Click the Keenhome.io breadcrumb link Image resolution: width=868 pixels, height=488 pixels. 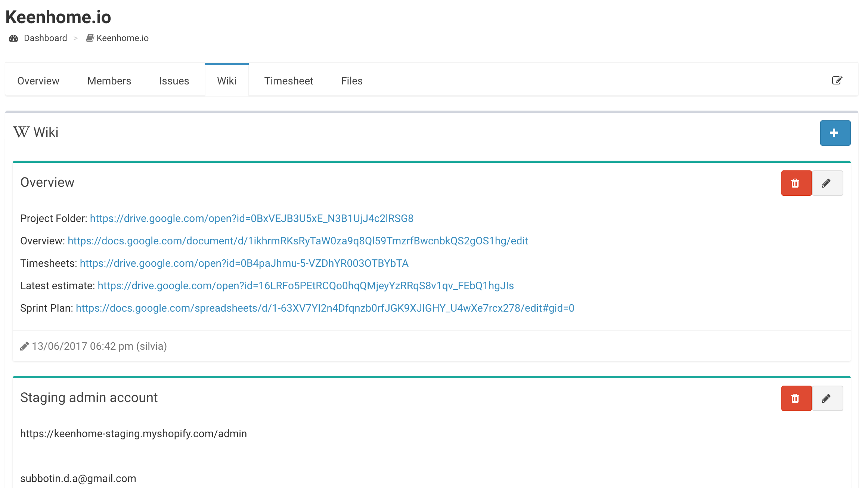tap(123, 38)
